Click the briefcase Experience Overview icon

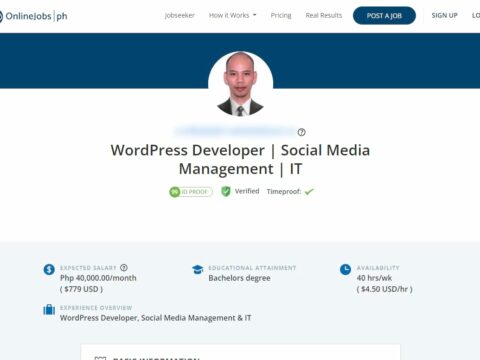[49, 310]
